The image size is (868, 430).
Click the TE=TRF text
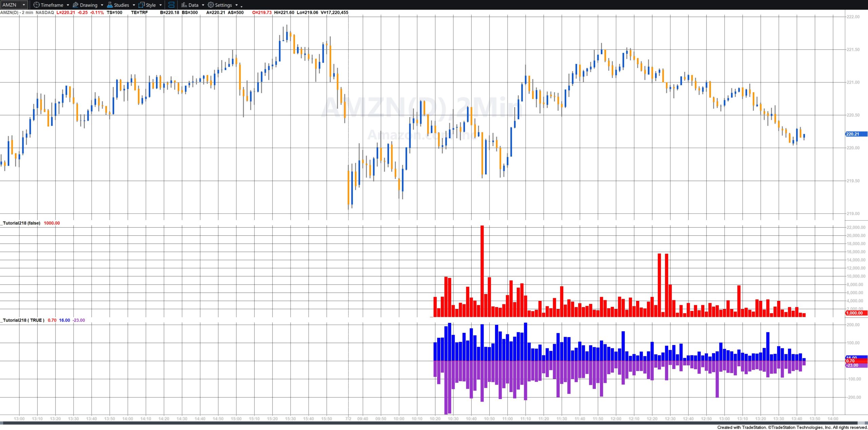[139, 13]
